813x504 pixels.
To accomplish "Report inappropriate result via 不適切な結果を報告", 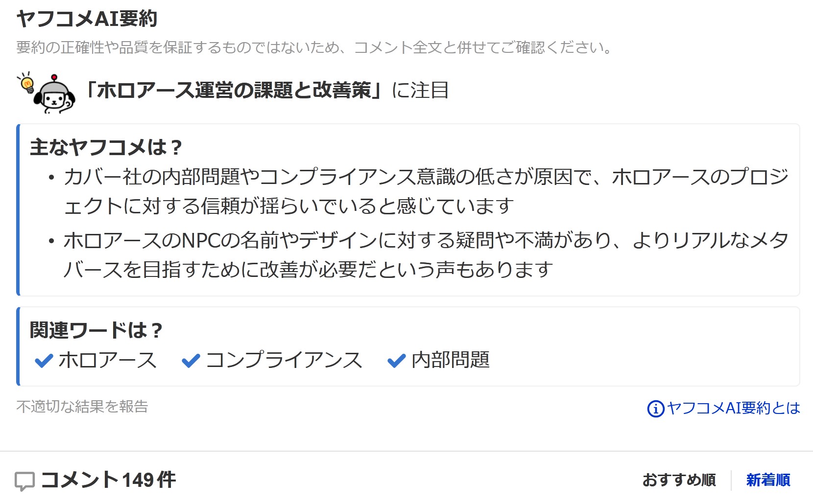I will pos(82,407).
